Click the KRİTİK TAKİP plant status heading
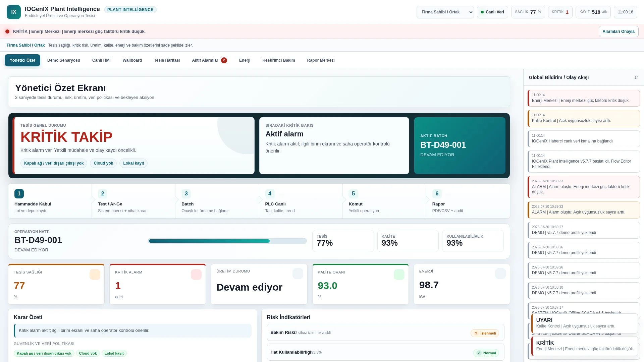This screenshot has height=362, width=644. [x=66, y=137]
